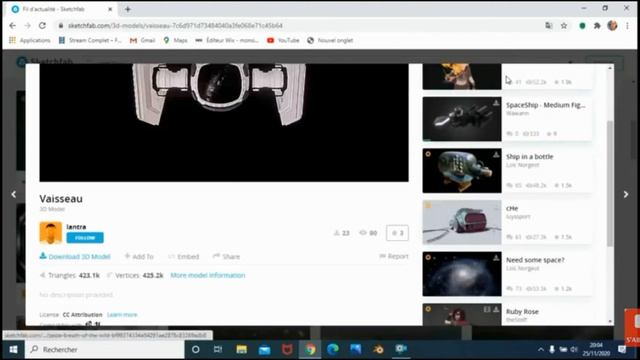Go forward in browser history
The height and width of the screenshot is (360, 640).
[x=27, y=25]
